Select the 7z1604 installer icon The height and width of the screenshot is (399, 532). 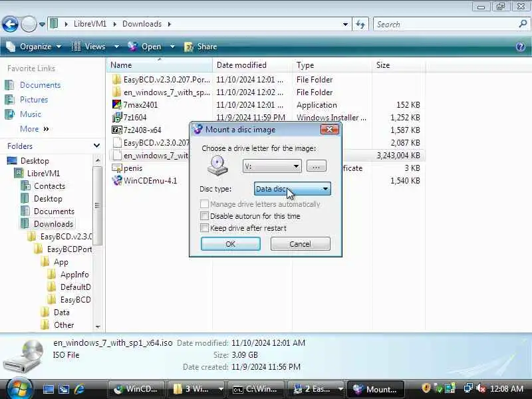pos(117,118)
